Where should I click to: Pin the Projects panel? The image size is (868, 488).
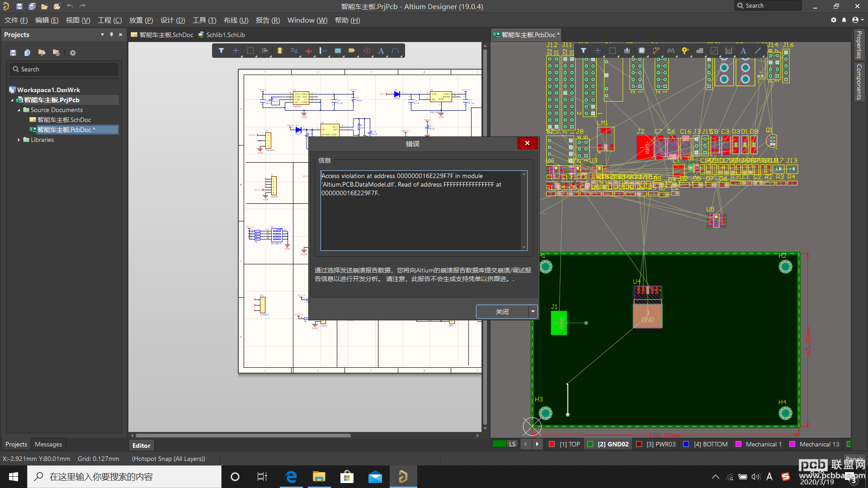pyautogui.click(x=112, y=34)
